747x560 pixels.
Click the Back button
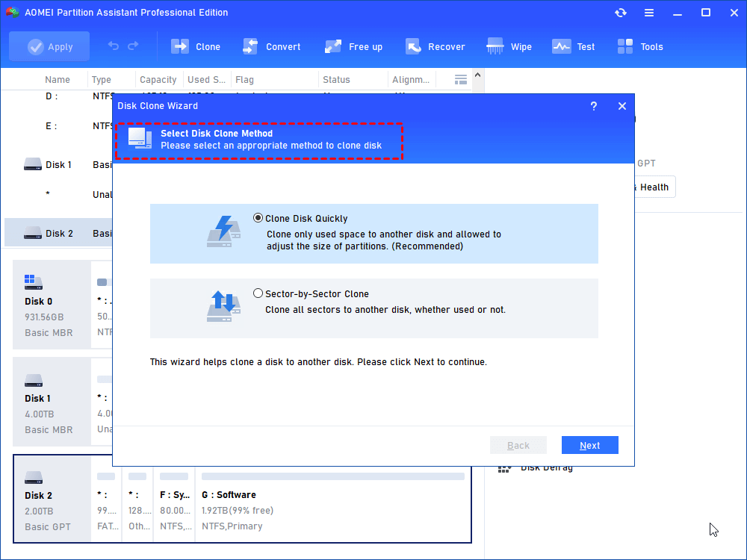point(518,445)
